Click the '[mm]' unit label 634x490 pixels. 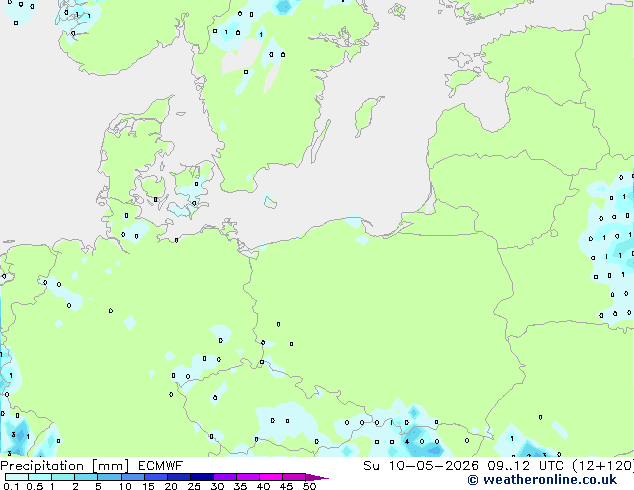click(111, 466)
